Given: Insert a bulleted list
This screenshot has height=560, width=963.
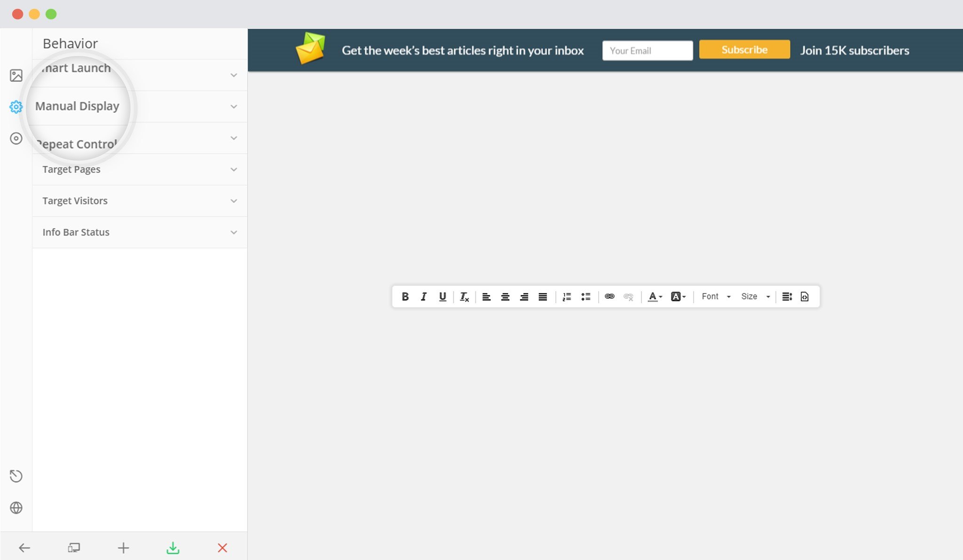Looking at the screenshot, I should [x=585, y=297].
